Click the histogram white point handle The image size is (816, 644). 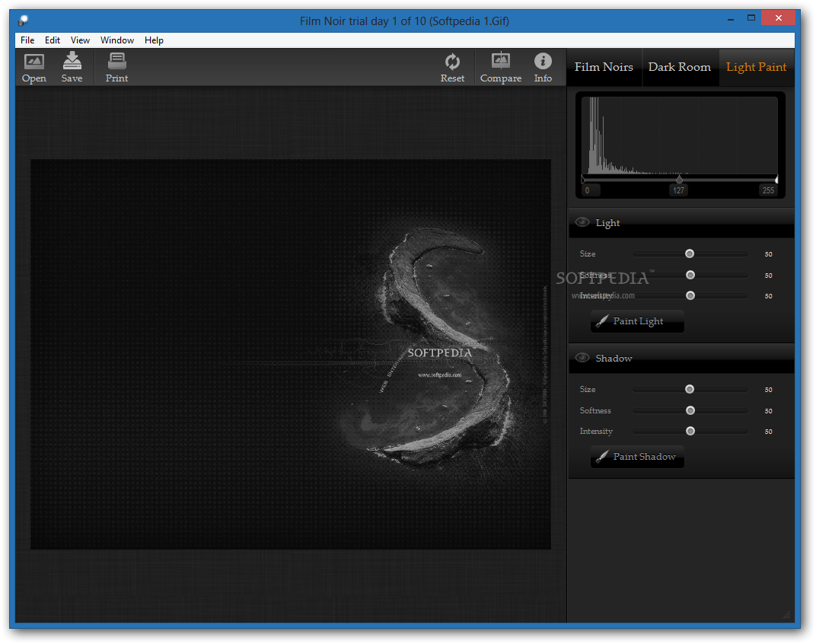click(776, 179)
